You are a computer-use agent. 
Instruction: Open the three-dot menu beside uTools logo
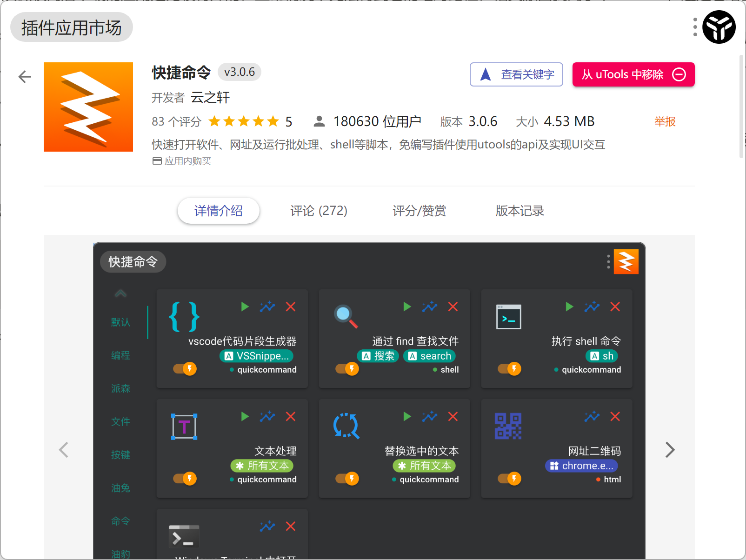click(695, 27)
